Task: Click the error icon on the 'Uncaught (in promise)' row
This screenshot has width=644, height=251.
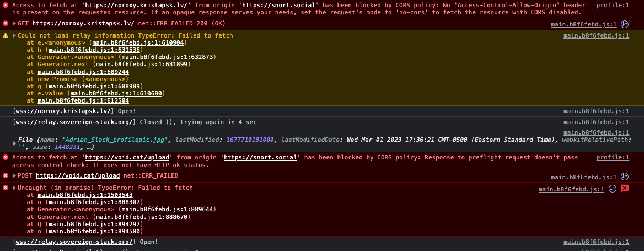Action: coord(6,188)
